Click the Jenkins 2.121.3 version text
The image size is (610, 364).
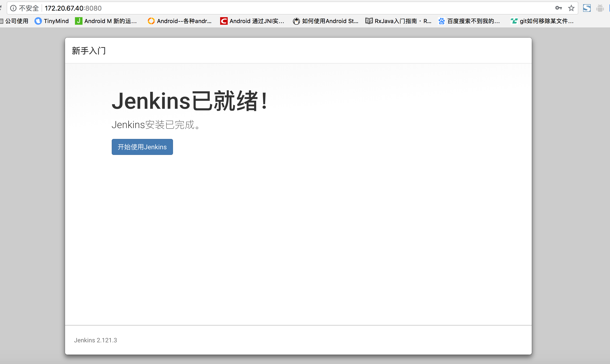(95, 340)
